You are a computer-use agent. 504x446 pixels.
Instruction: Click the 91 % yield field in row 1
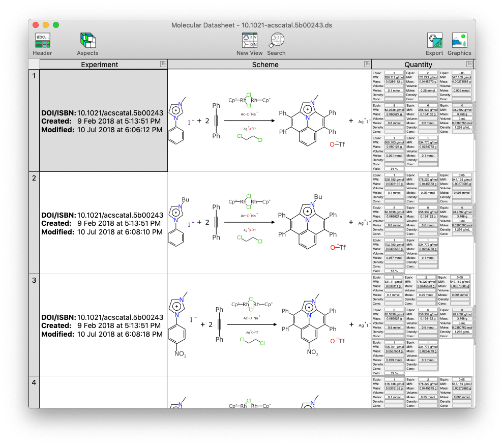click(x=394, y=168)
